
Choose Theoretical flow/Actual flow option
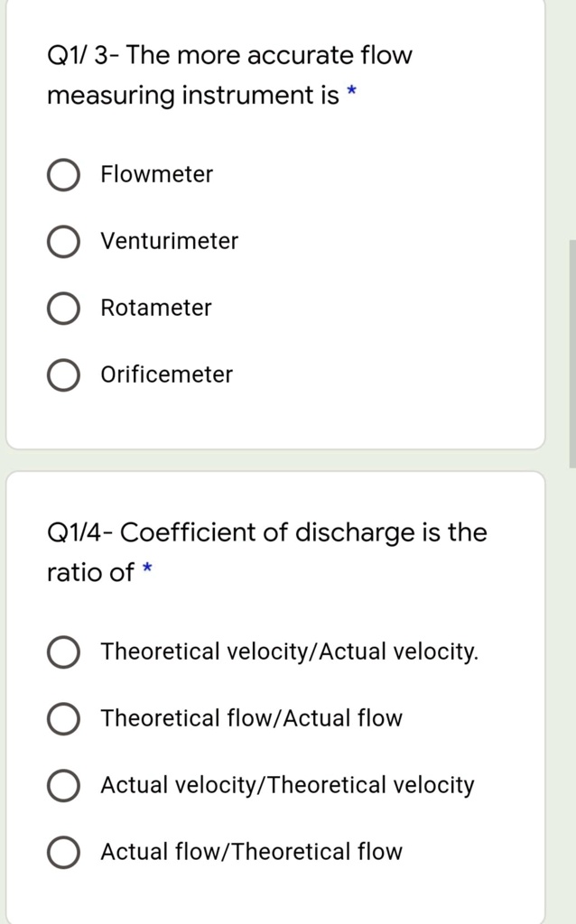pos(63,718)
